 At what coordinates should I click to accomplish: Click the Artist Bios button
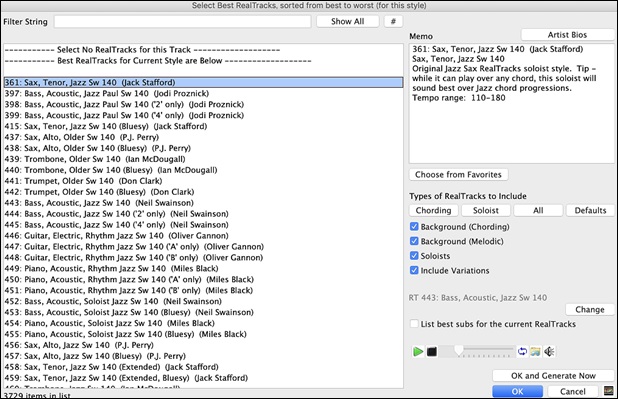[x=567, y=35]
